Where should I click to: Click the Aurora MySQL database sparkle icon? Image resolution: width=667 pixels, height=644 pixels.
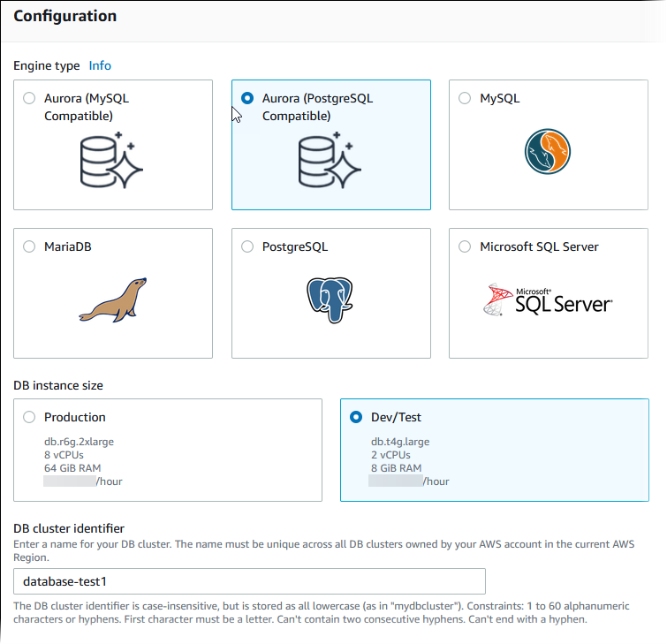click(111, 161)
